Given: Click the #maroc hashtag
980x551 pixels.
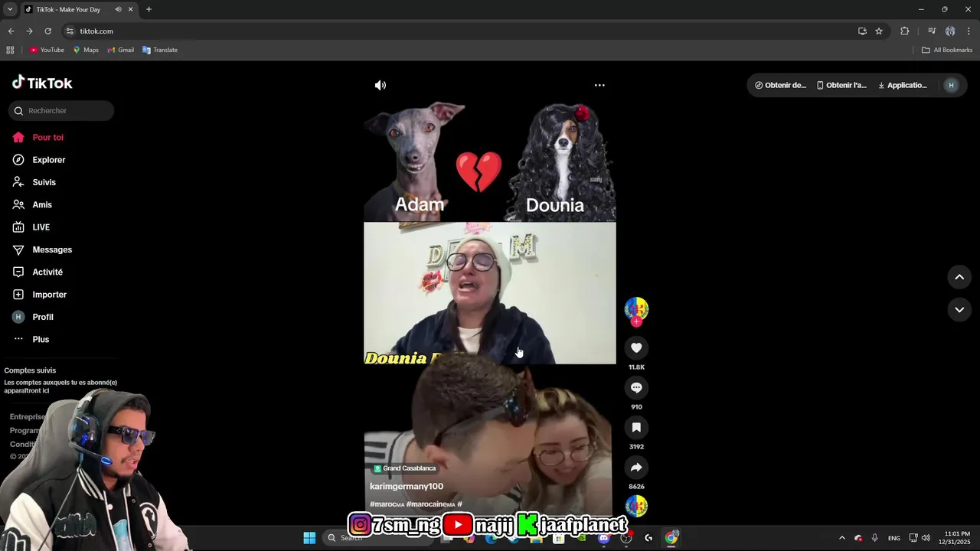Looking at the screenshot, I should tap(387, 504).
